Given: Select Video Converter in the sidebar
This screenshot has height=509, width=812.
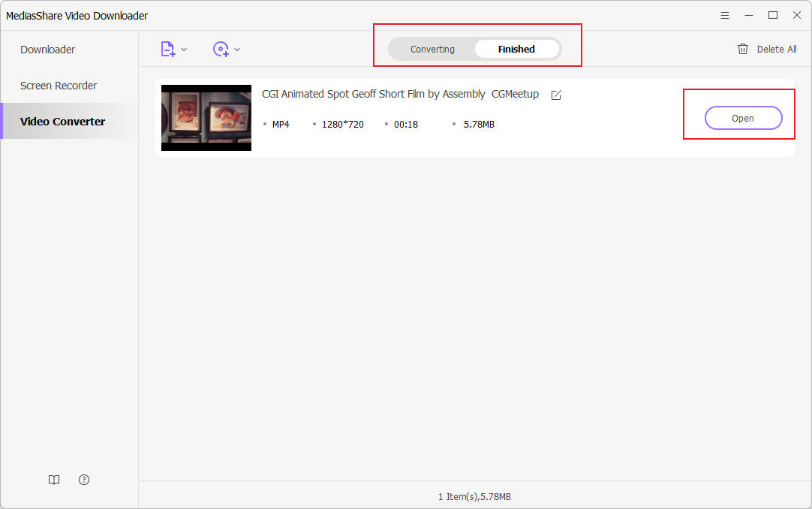Looking at the screenshot, I should pyautogui.click(x=62, y=122).
